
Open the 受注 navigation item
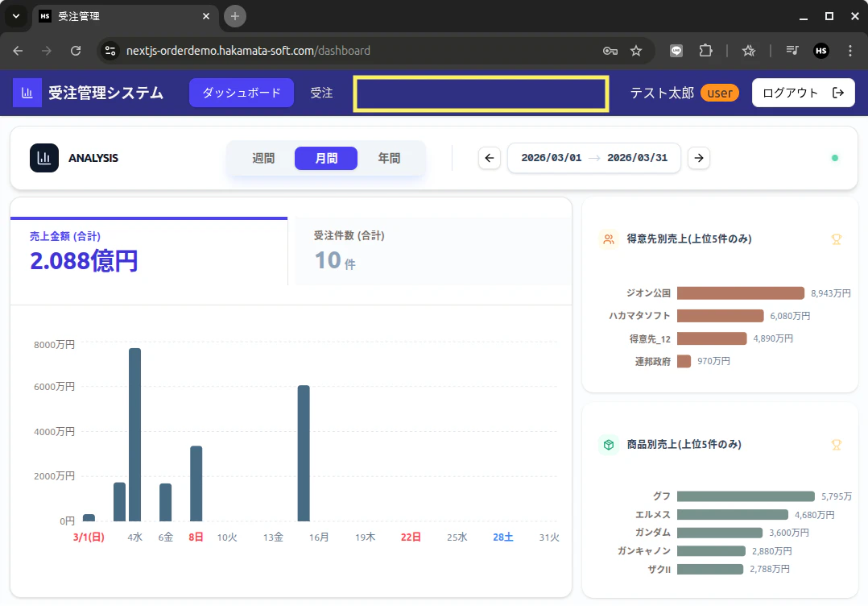[x=321, y=93]
